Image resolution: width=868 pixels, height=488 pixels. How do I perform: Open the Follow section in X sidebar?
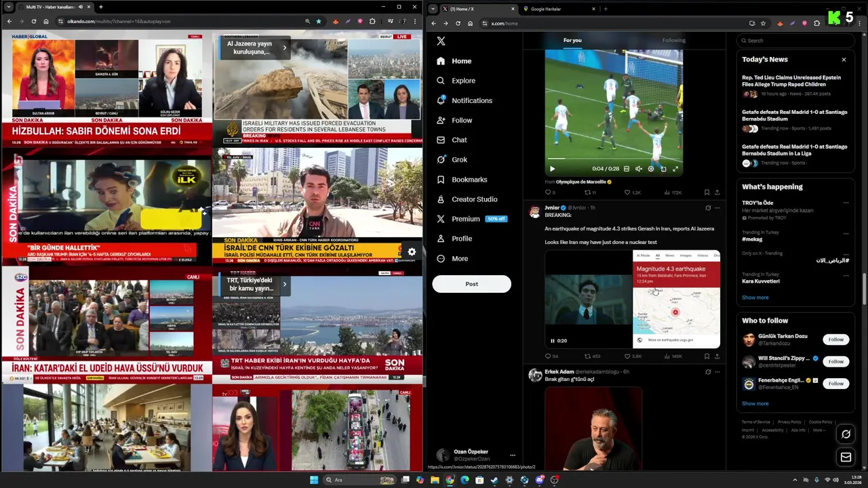[x=454, y=120]
